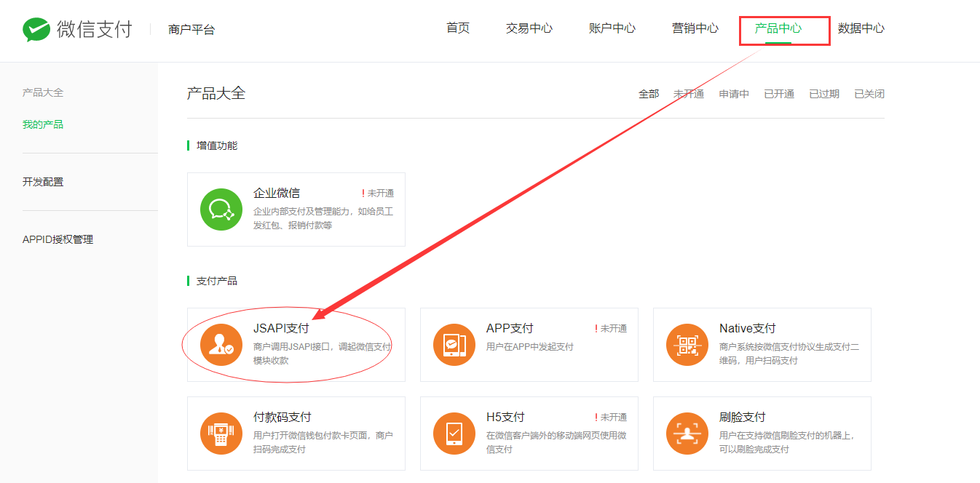Click the 商户平台 header text
This screenshot has height=483, width=980.
click(191, 30)
